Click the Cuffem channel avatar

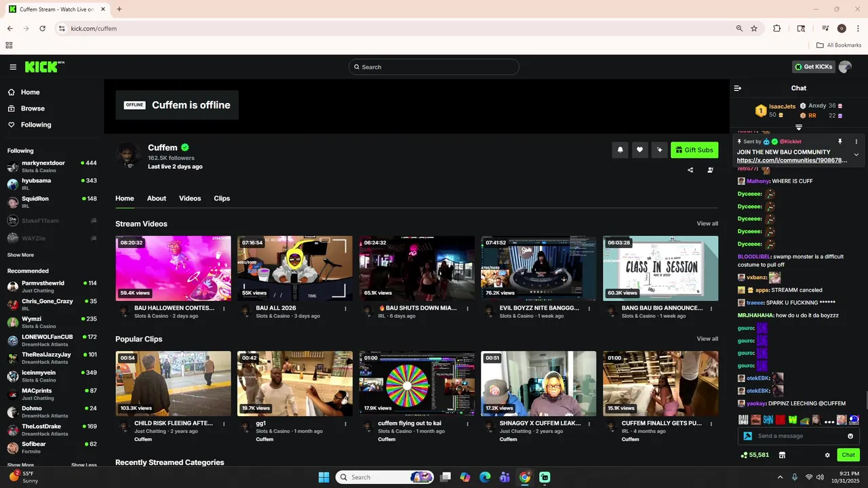(x=128, y=156)
